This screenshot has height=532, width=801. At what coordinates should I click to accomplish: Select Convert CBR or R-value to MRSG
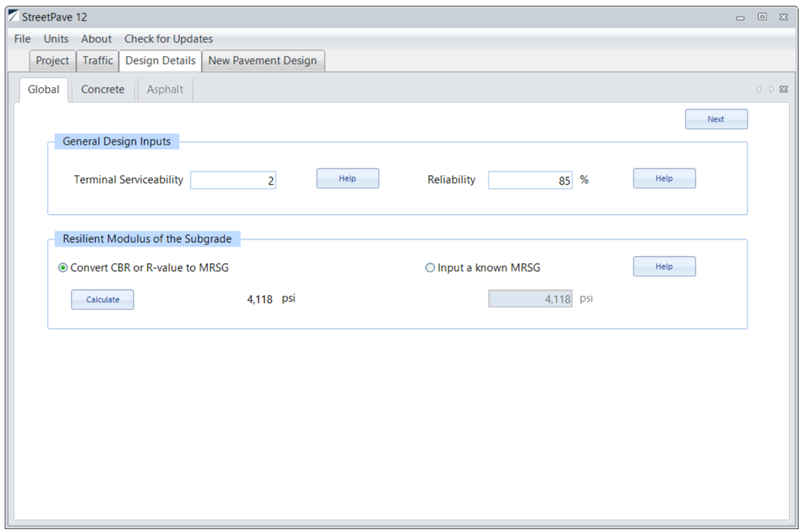63,267
